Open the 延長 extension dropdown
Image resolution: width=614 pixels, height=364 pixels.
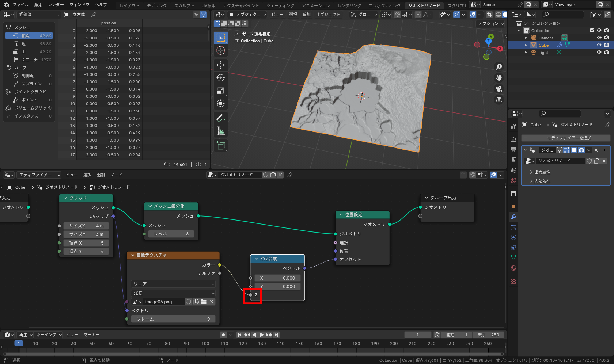pyautogui.click(x=173, y=293)
